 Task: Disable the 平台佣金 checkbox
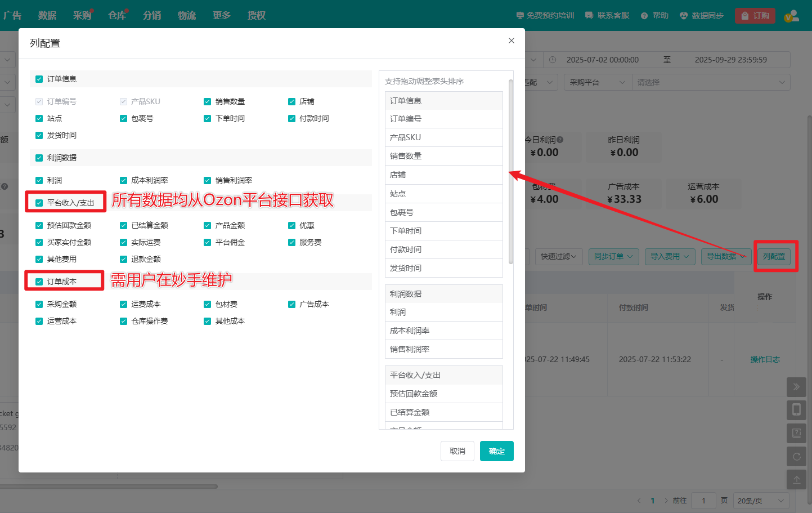tap(207, 242)
